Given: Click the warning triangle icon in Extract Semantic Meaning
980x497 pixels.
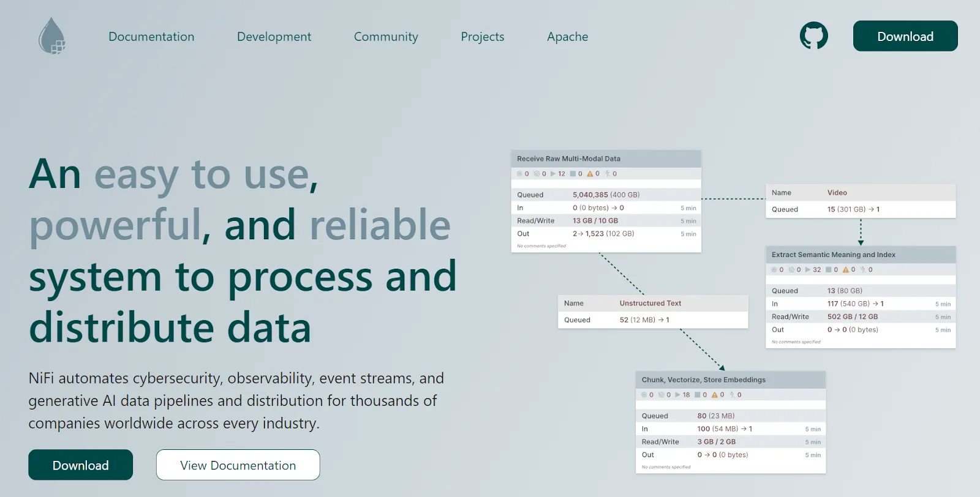Looking at the screenshot, I should [845, 270].
